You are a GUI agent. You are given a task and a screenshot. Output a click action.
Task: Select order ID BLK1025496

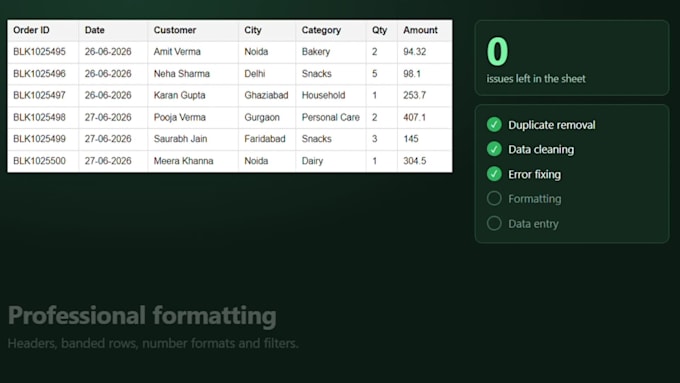(39, 74)
